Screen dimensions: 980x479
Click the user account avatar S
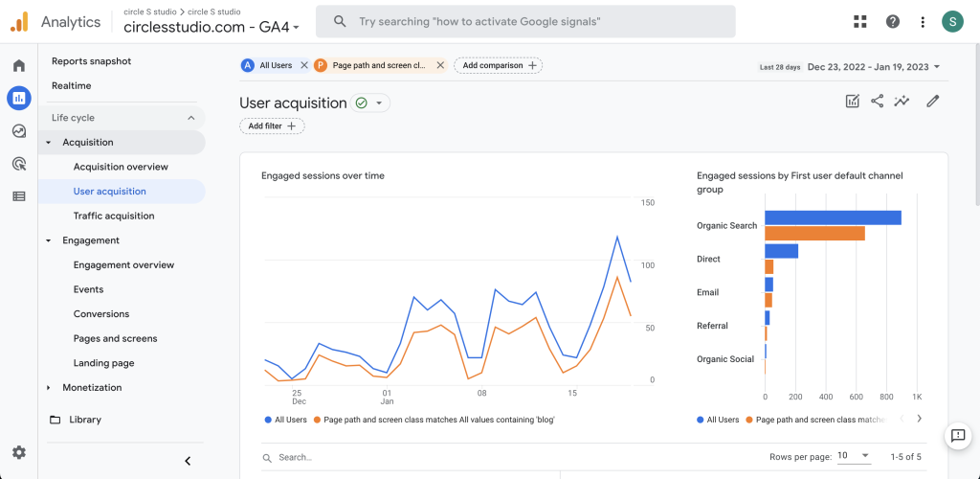pos(952,21)
